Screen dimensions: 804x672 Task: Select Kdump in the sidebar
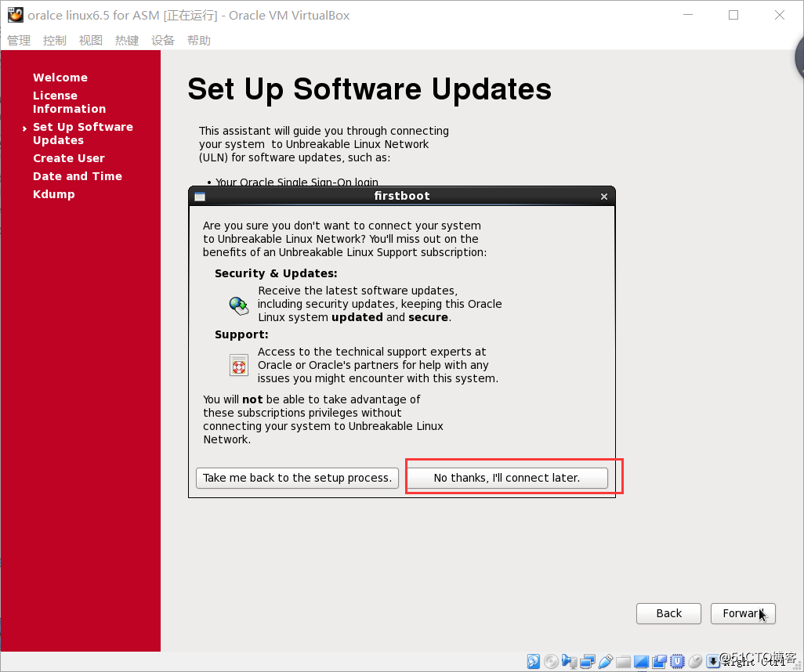click(54, 194)
